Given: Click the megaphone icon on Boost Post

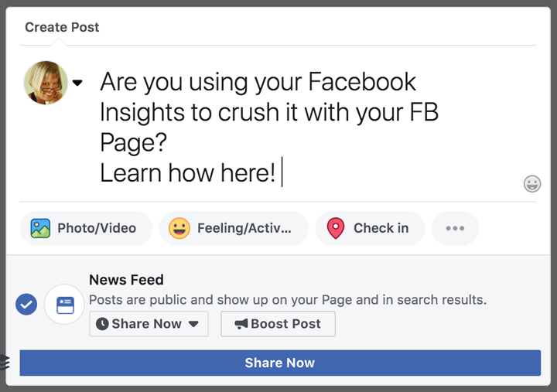Looking at the screenshot, I should (x=241, y=324).
